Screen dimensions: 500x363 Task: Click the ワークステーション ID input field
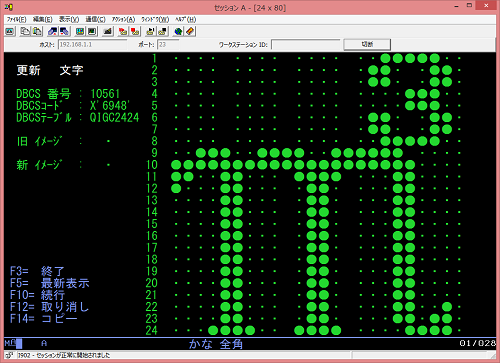pyautogui.click(x=306, y=44)
